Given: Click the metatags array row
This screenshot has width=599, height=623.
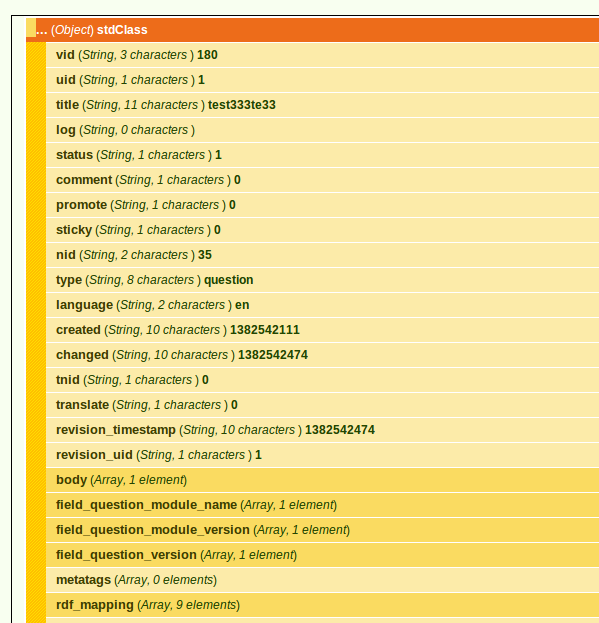Looking at the screenshot, I should coord(323,580).
